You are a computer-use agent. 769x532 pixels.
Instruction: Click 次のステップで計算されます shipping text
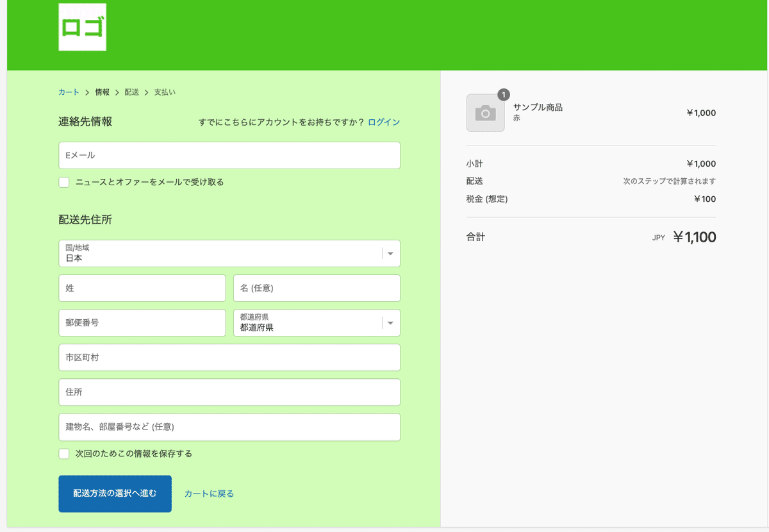670,181
